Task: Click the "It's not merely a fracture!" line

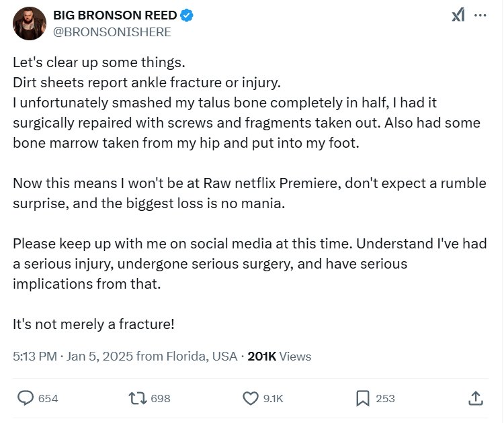Action: click(x=93, y=324)
